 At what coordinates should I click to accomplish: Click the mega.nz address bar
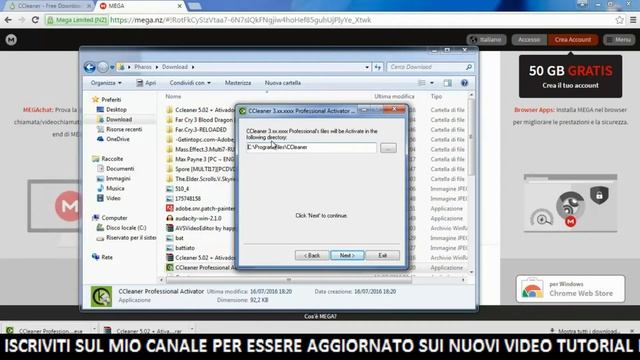point(327,20)
